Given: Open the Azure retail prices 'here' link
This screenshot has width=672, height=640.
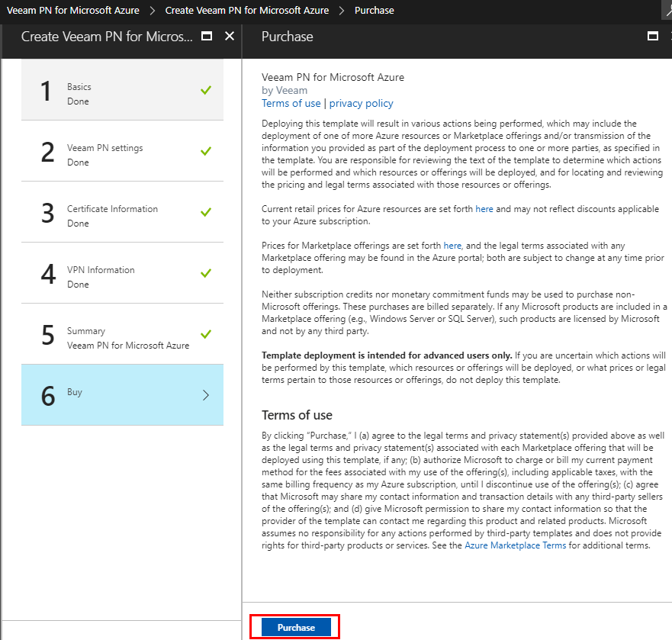Looking at the screenshot, I should 484,209.
